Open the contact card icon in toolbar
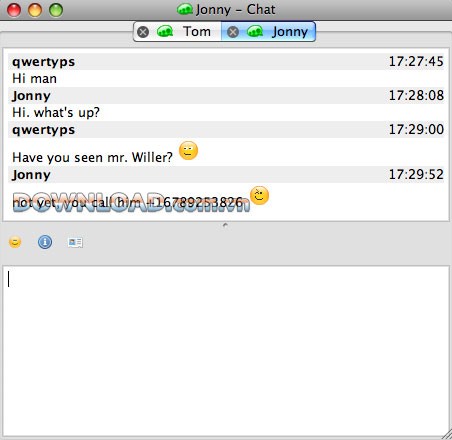 75,242
